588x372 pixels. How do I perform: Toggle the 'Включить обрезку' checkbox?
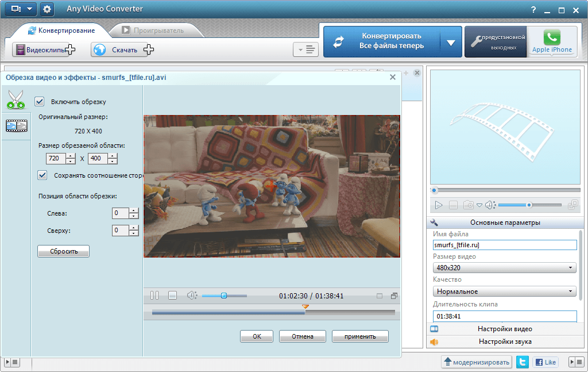click(40, 102)
